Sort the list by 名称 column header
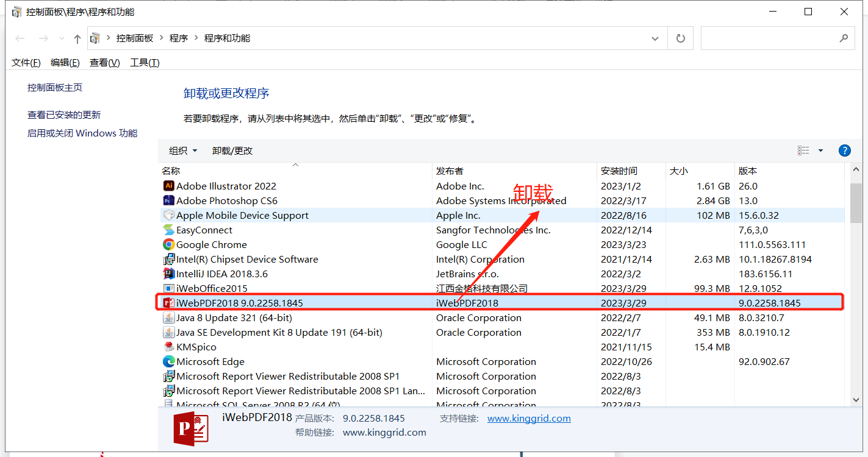This screenshot has width=868, height=457. tap(295, 171)
